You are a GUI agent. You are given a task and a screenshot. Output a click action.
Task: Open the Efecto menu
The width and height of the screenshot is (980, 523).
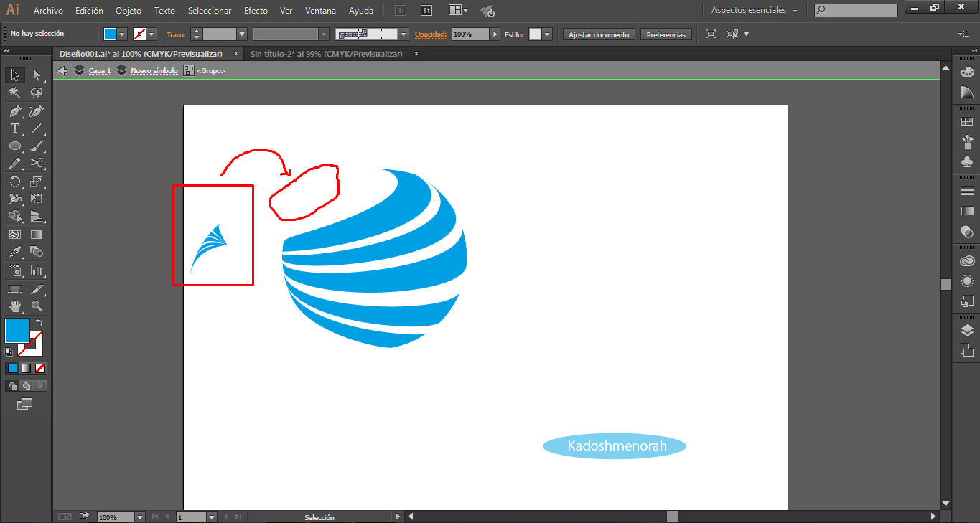click(x=256, y=11)
